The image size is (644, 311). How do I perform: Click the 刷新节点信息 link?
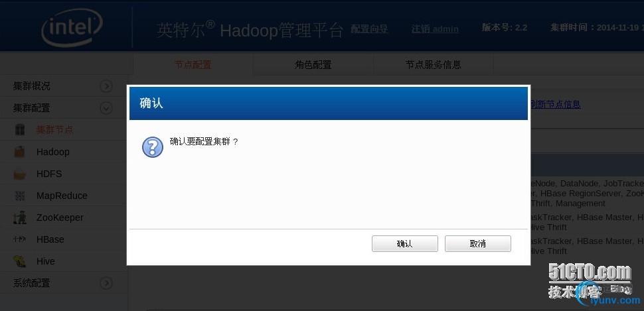coord(555,104)
